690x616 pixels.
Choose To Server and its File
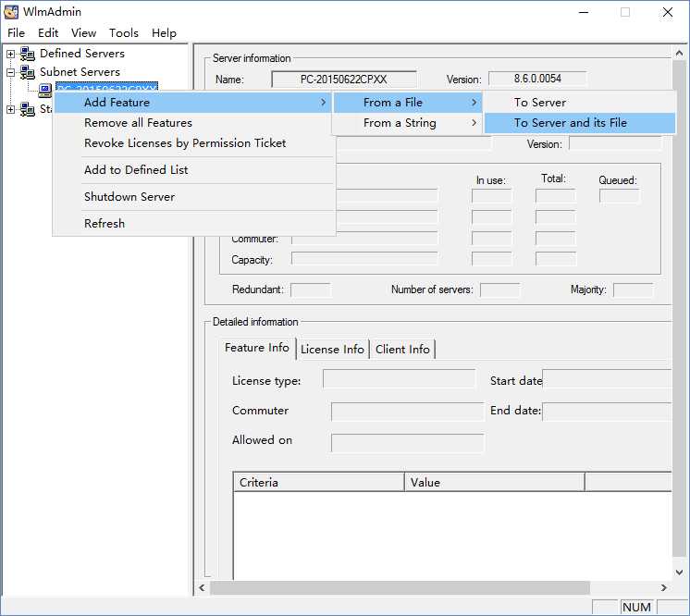580,123
